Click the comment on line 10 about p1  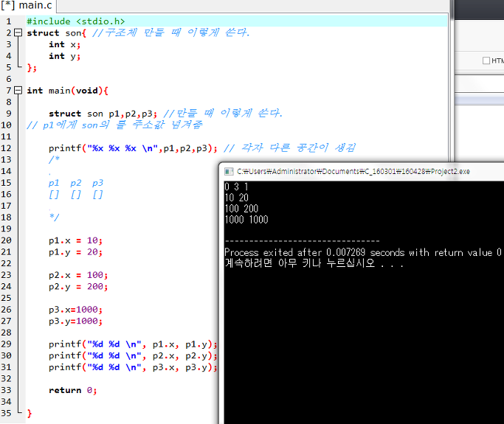(114, 125)
